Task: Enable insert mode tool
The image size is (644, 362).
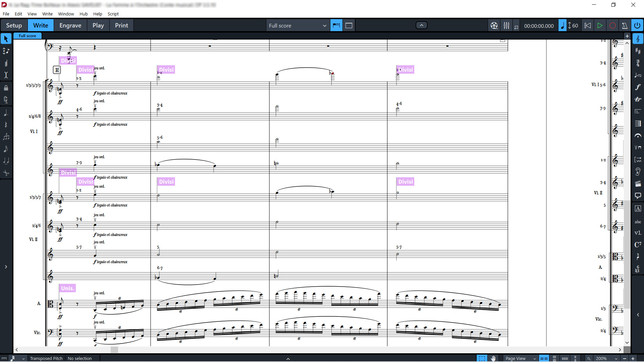Action: point(6,75)
